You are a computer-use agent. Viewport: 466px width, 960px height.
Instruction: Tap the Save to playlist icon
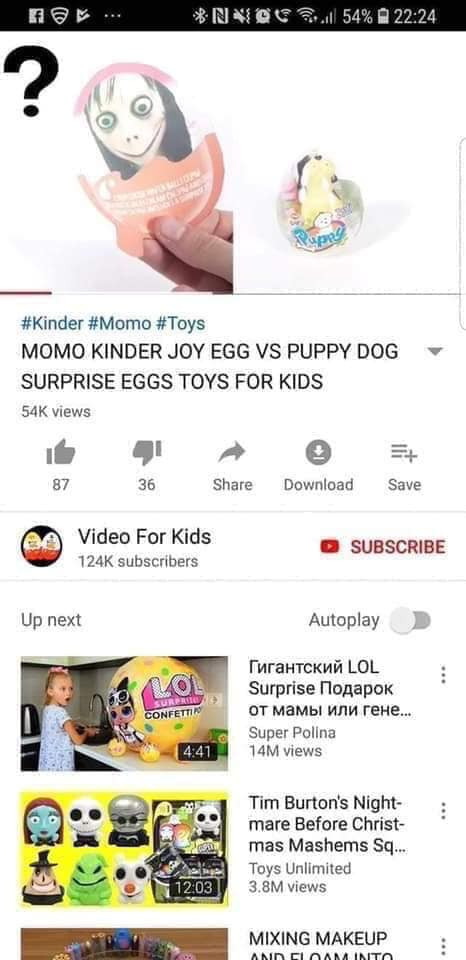[x=404, y=453]
